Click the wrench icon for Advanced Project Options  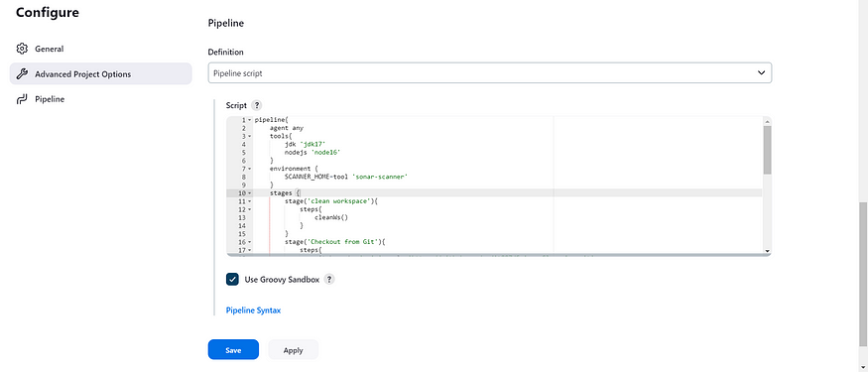(22, 73)
